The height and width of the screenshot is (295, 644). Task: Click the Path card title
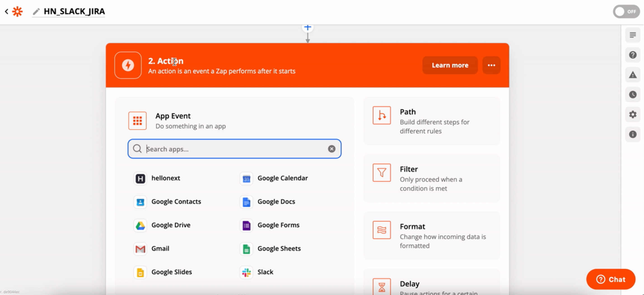tap(408, 112)
